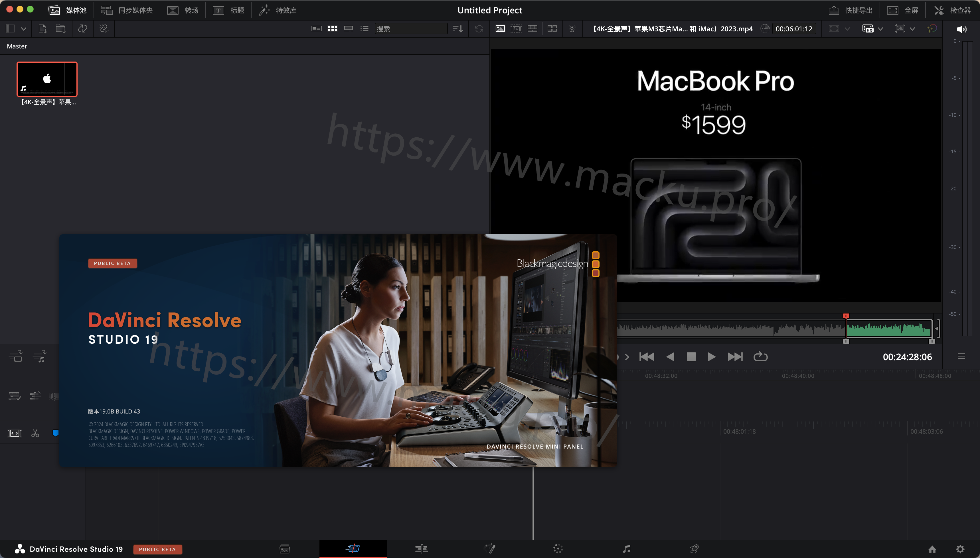Click the home project manager icon

(932, 549)
